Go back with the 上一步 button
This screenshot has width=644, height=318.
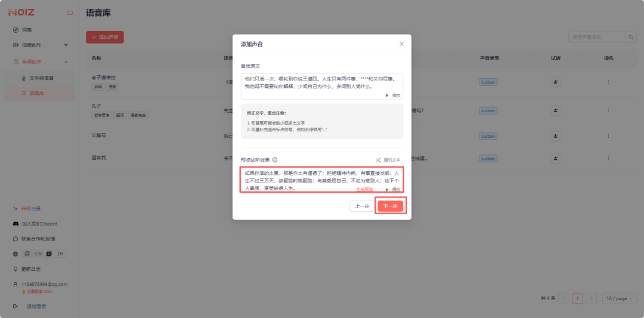[361, 206]
